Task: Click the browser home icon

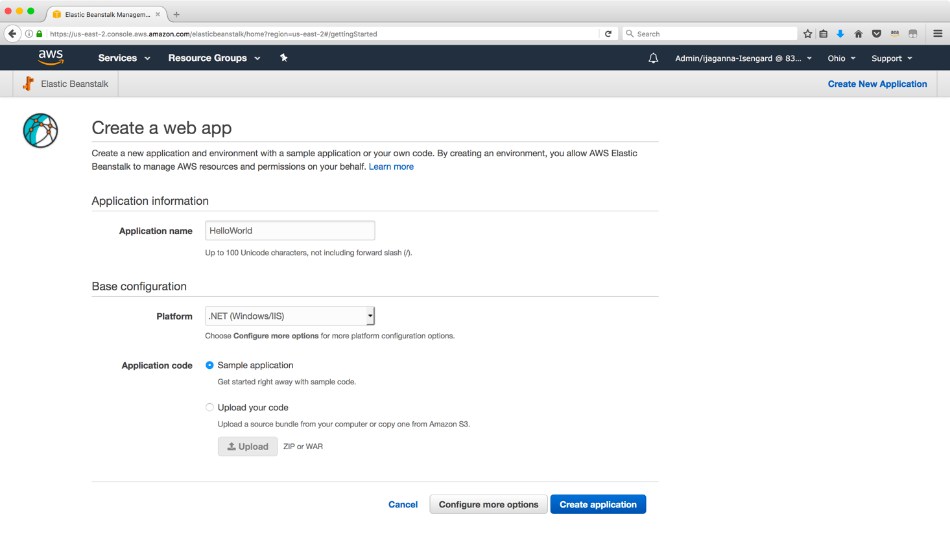Action: (858, 34)
